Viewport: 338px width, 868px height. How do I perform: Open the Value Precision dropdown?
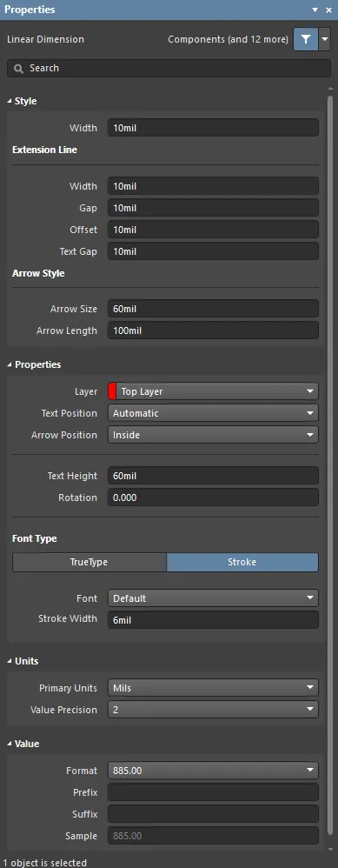[x=213, y=710]
